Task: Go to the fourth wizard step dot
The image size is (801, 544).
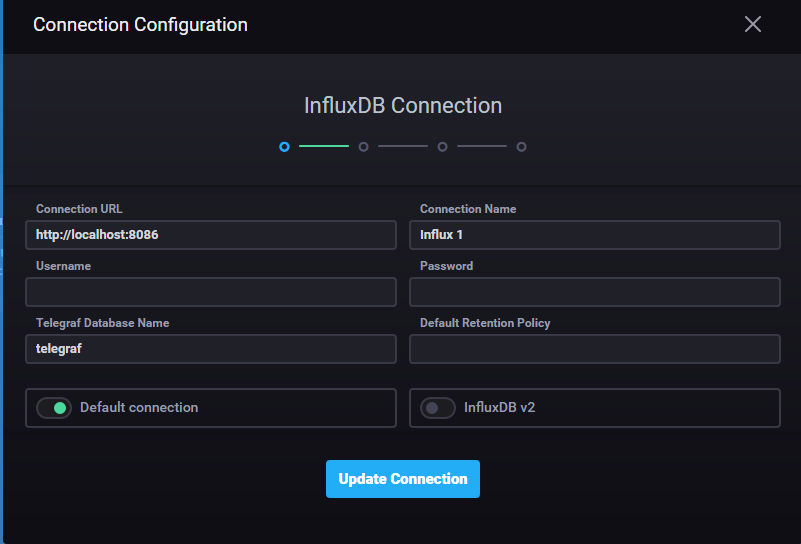Action: [521, 147]
